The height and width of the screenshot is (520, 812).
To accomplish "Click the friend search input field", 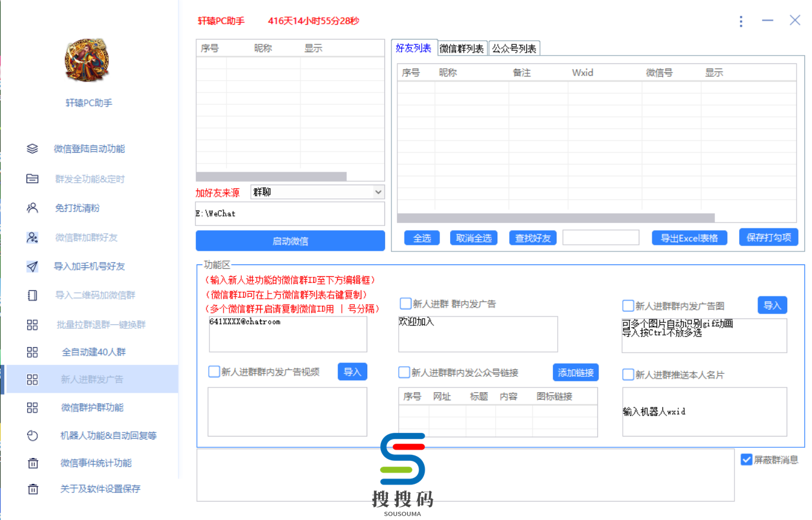I will [x=601, y=237].
